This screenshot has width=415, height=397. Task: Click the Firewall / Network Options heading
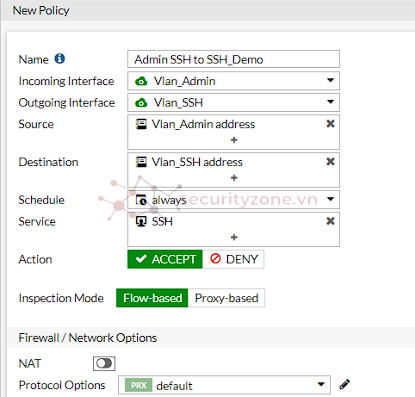(88, 338)
